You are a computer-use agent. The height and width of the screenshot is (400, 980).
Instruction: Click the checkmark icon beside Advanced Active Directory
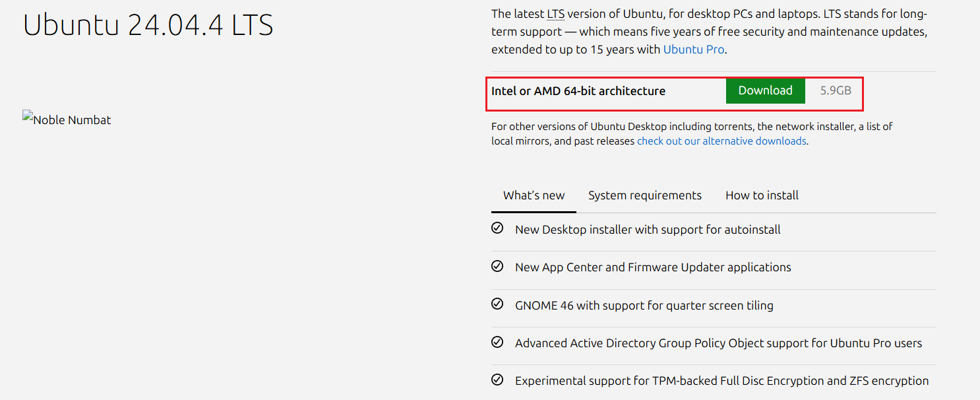click(497, 343)
